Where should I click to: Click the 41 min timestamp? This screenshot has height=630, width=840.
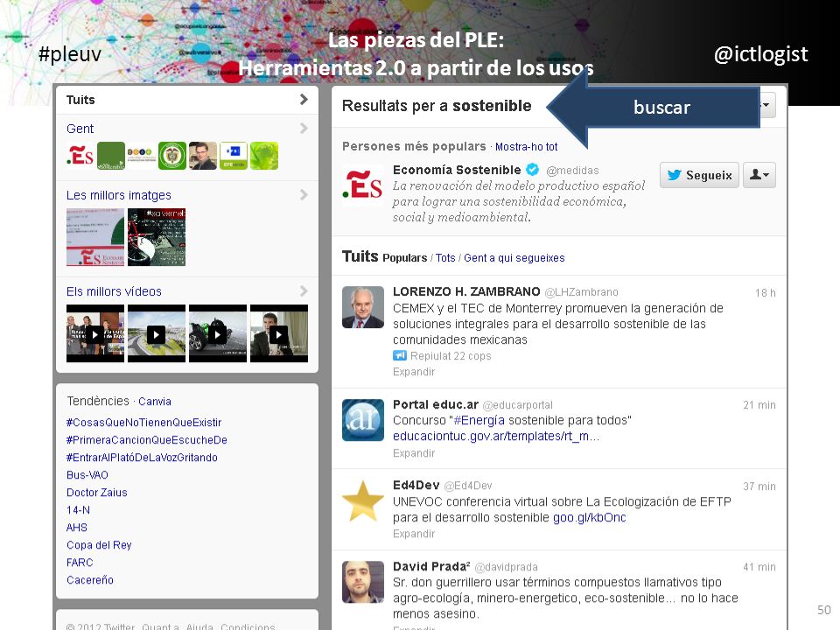[759, 567]
